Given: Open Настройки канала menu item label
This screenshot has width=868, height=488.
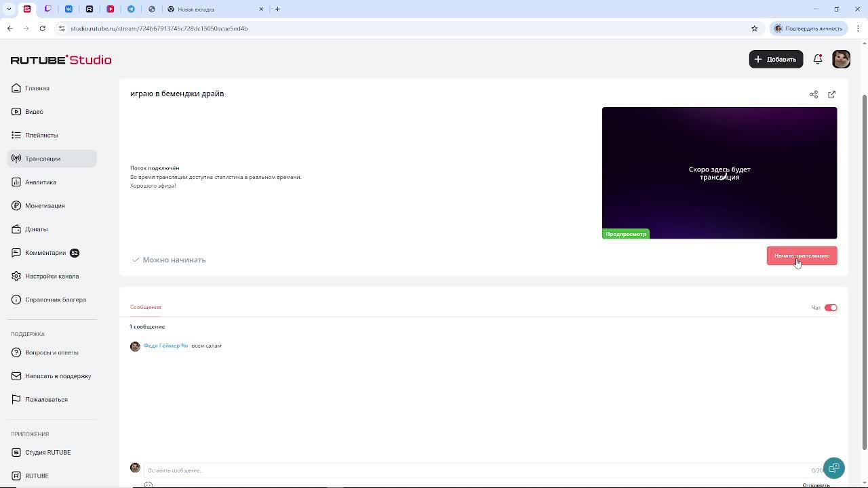Looking at the screenshot, I should click(x=52, y=276).
